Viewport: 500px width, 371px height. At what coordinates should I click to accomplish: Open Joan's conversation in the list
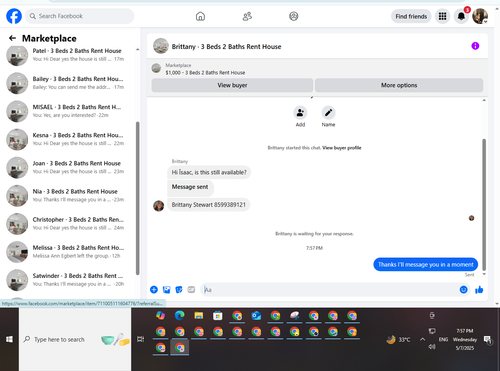point(68,167)
